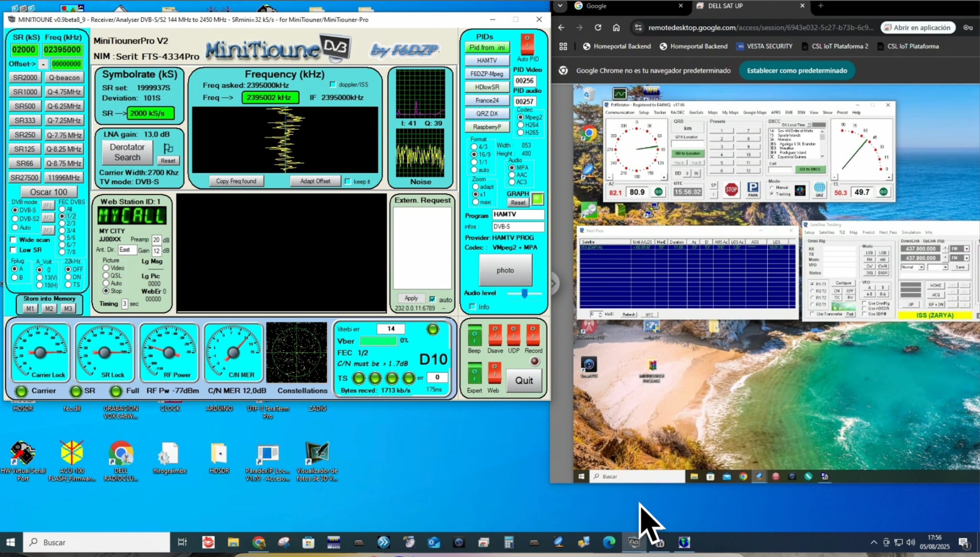
Task: Open the DELL RADIOCLUB Chrome shortcut
Action: pos(121,461)
